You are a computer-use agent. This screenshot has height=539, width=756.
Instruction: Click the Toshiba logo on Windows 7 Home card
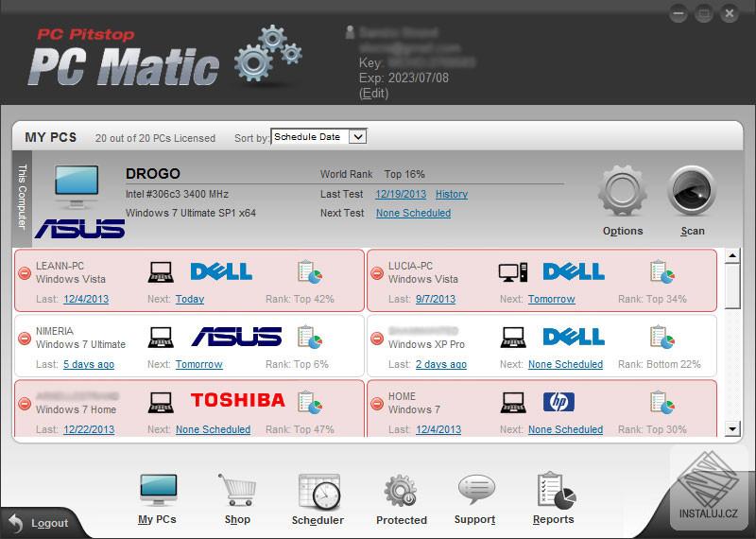(238, 400)
